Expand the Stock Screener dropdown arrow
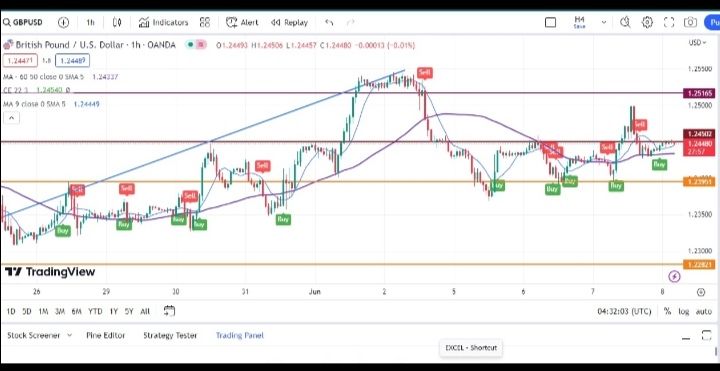This screenshot has width=720, height=371. (69, 335)
